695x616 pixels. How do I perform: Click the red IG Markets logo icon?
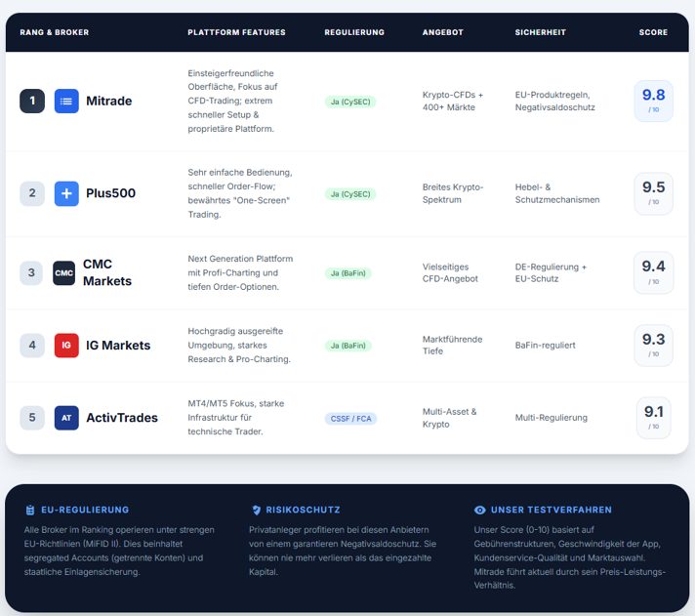(x=66, y=345)
